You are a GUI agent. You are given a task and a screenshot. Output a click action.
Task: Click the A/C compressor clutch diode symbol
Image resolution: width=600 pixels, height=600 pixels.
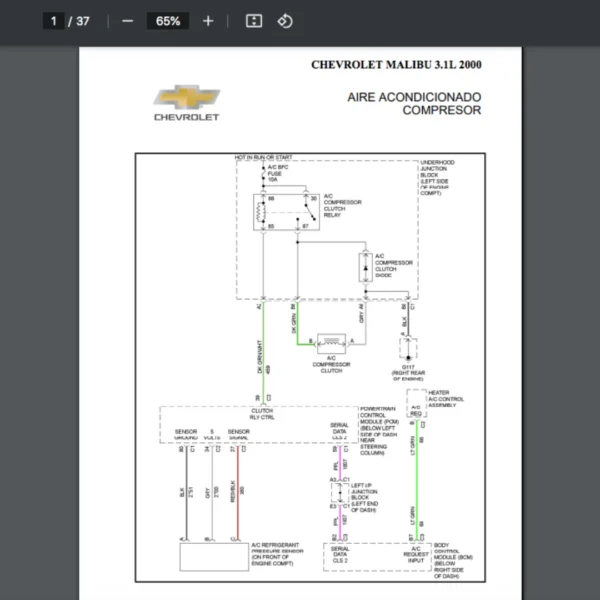pos(365,268)
